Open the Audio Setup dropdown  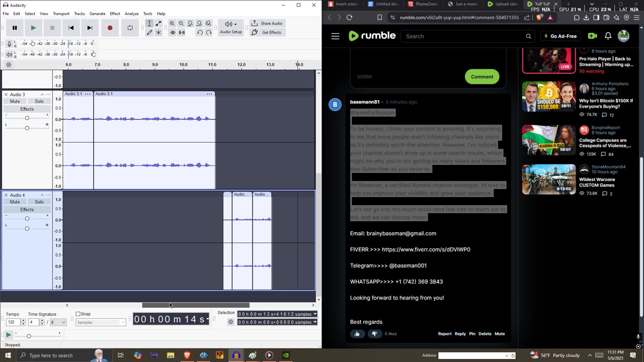click(x=231, y=28)
